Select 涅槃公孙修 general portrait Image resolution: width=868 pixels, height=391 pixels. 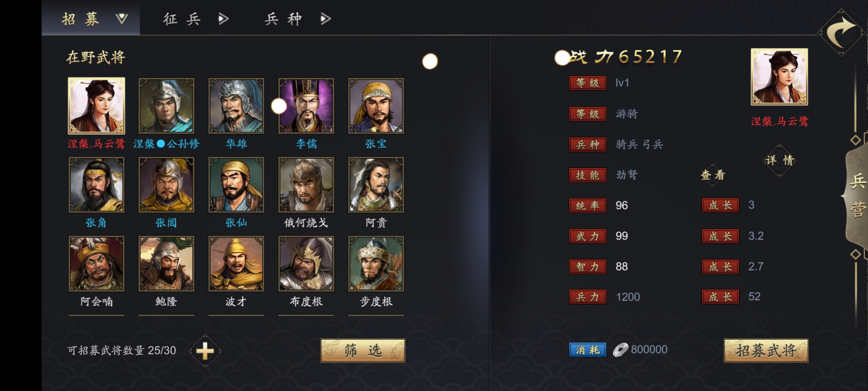[x=166, y=106]
